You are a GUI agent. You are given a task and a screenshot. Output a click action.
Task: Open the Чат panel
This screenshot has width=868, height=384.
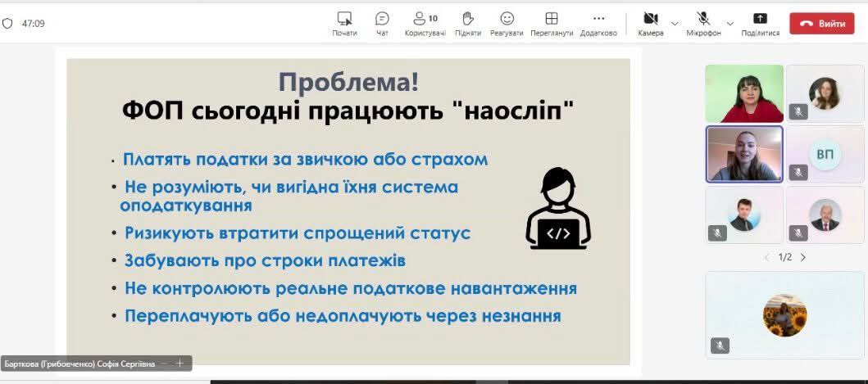tap(382, 24)
